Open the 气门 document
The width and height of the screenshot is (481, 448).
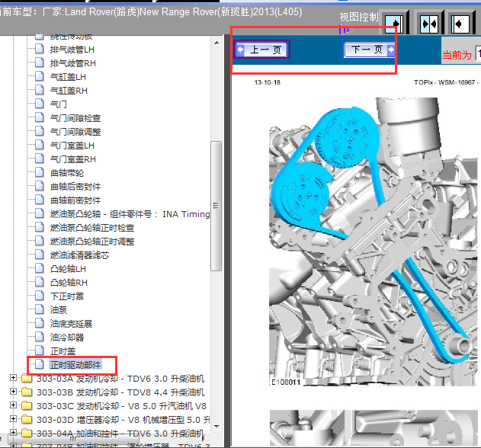59,104
